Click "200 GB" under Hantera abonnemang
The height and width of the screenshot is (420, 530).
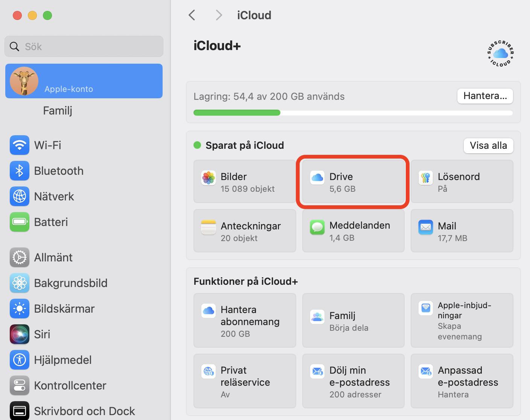tap(235, 334)
